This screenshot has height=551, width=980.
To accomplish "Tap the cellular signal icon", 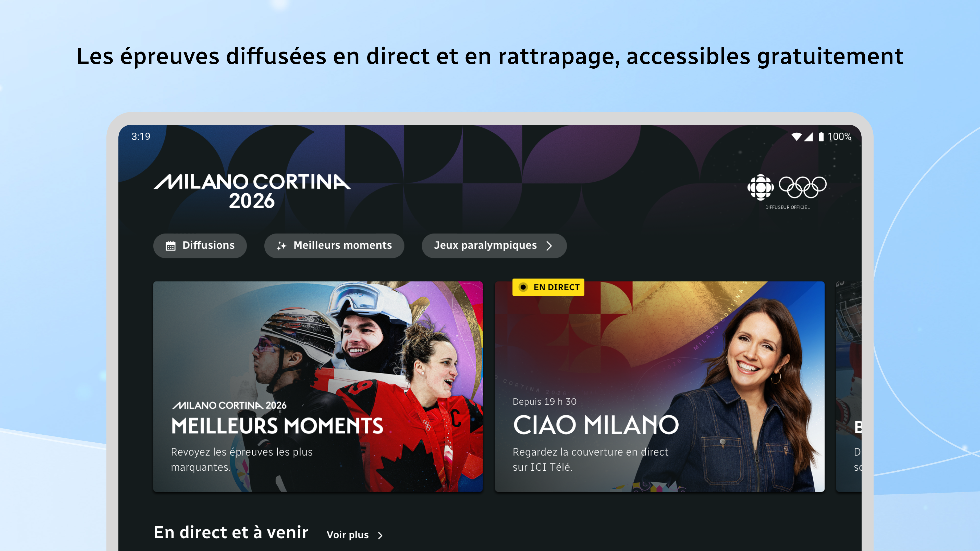I will pyautogui.click(x=809, y=136).
